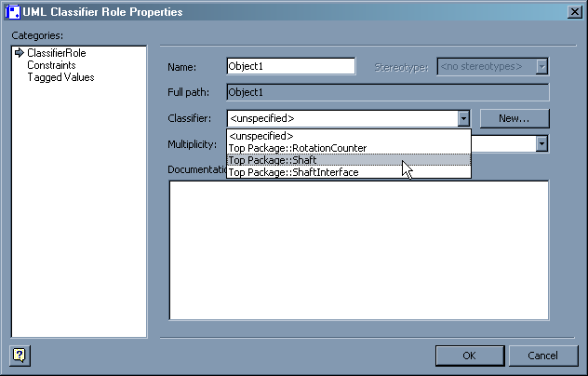Select ClassifierRole in the Categories list
This screenshot has height=376, width=588.
click(x=56, y=53)
